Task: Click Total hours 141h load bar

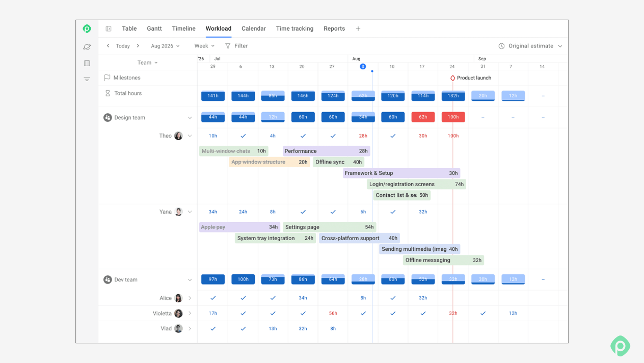Action: tap(213, 96)
